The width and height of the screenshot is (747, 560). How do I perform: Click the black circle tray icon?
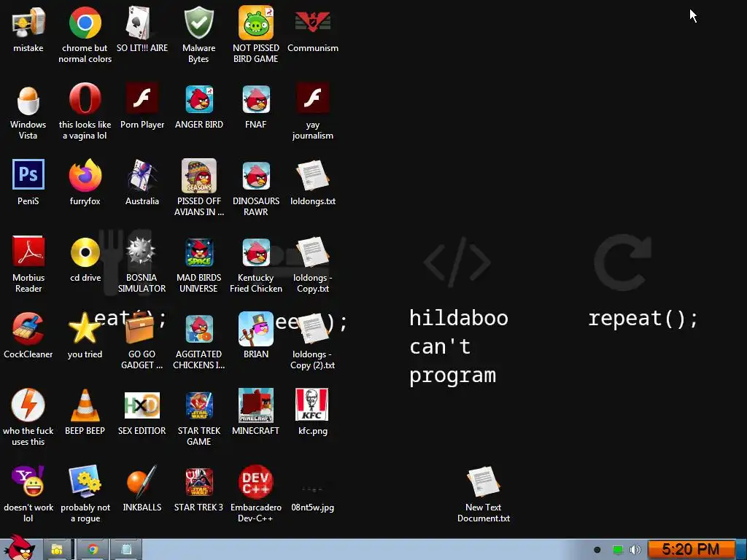tap(597, 550)
